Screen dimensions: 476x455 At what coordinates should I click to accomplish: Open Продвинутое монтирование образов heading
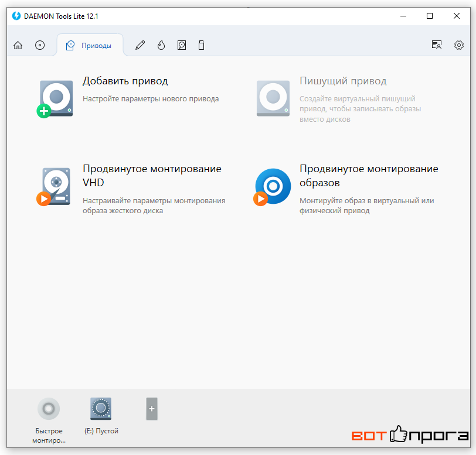369,176
